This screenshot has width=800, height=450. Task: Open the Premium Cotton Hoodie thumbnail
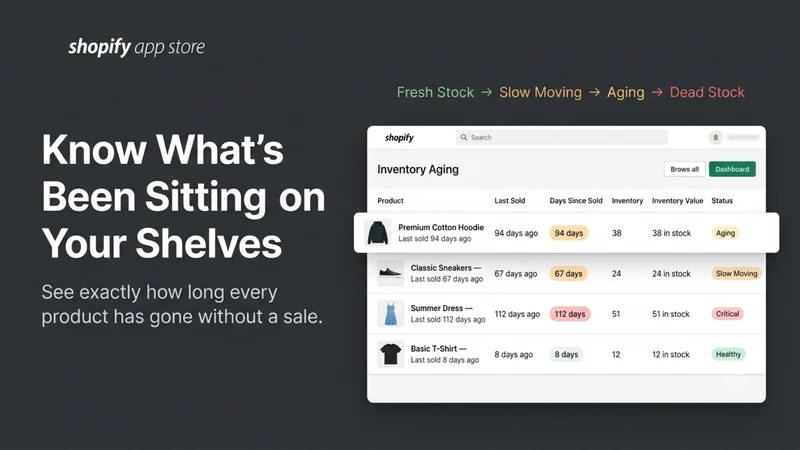[x=378, y=233]
